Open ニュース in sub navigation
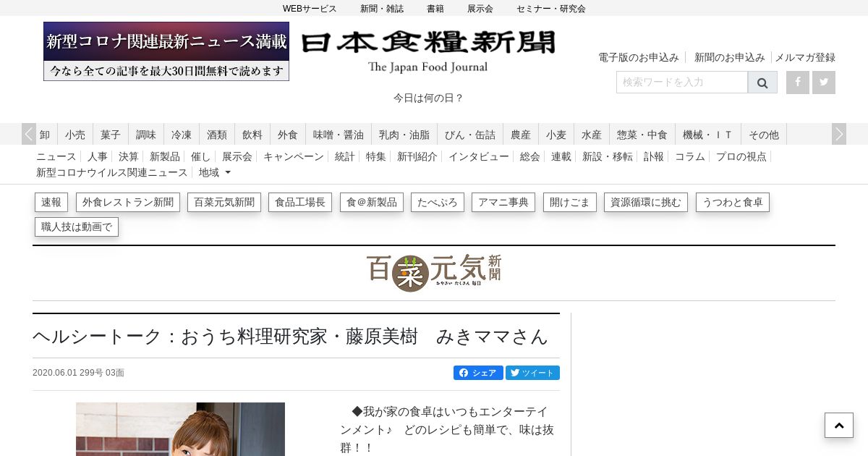Screen dimensions: 868x456 click(x=56, y=156)
